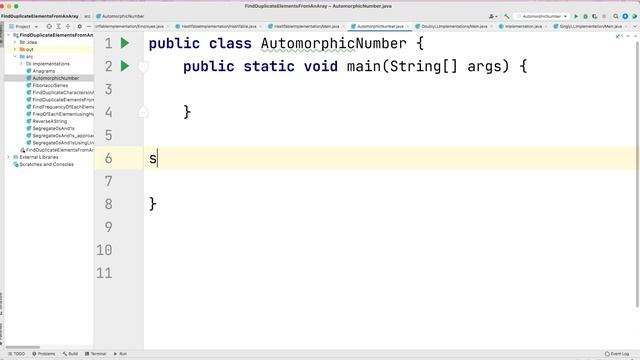
Task: Close the AutomorphicNumber.java tab
Action: (x=408, y=26)
